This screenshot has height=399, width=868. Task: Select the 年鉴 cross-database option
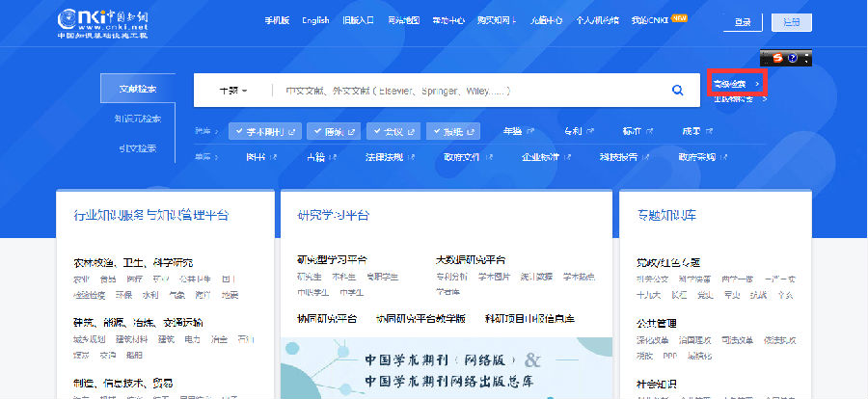(x=513, y=131)
